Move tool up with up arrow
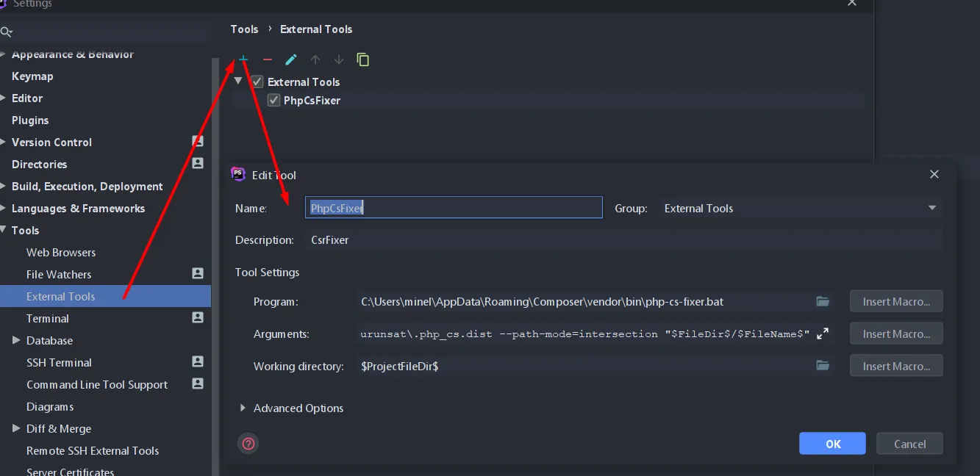 tap(315, 59)
